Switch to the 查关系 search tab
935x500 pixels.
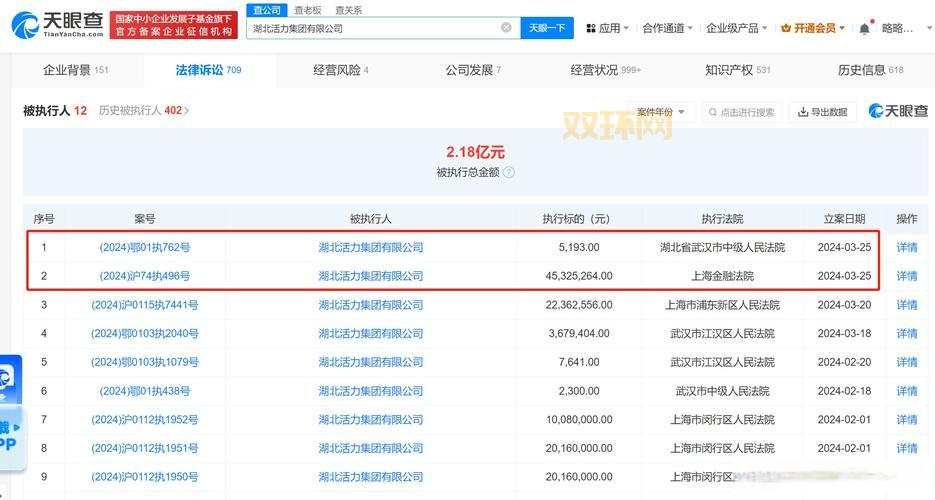click(348, 10)
